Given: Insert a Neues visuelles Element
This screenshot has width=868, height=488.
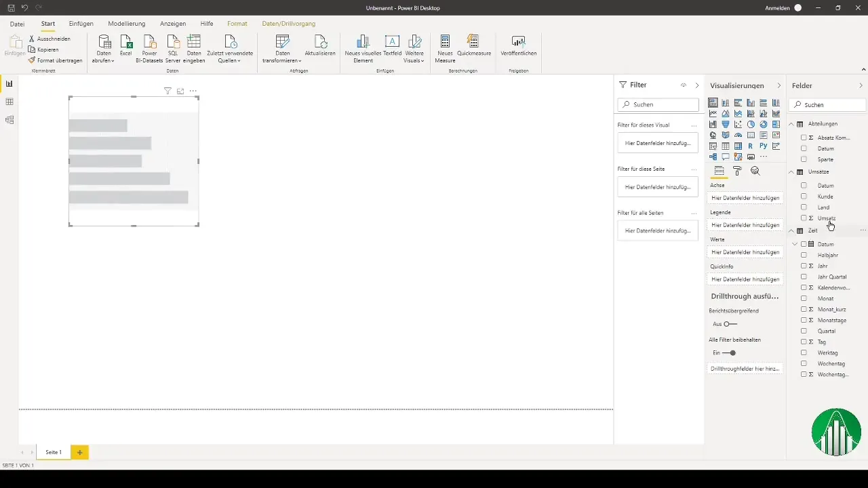Looking at the screenshot, I should pyautogui.click(x=363, y=49).
